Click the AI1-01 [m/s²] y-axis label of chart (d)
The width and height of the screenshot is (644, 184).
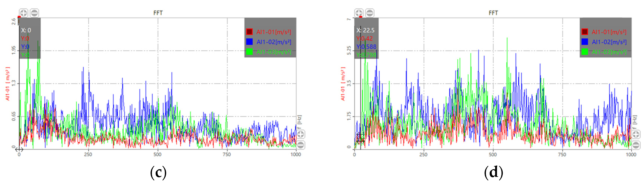343,84
